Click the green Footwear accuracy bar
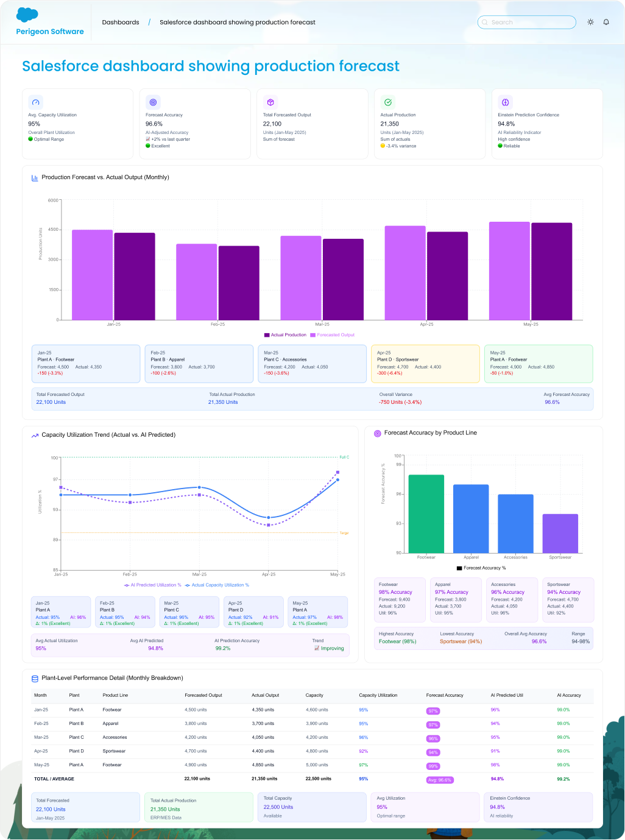Screen dimensions: 625x840 pyautogui.click(x=426, y=514)
